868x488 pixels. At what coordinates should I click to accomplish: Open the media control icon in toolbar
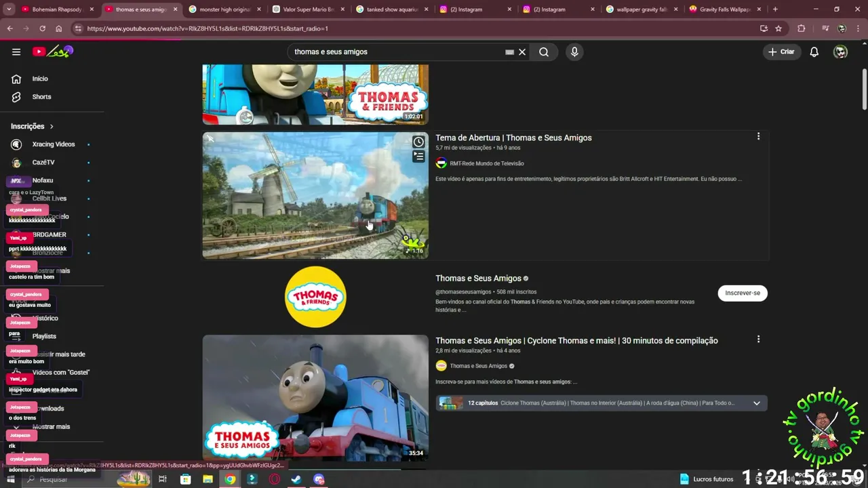pyautogui.click(x=825, y=28)
